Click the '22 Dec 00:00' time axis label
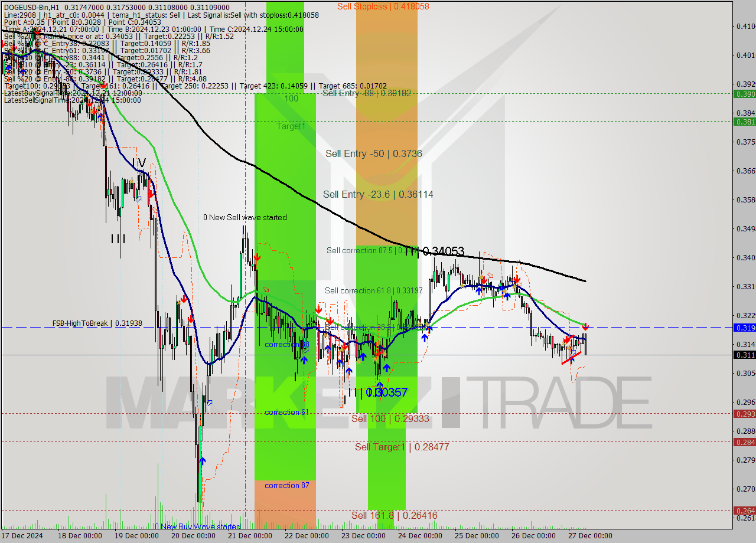 click(306, 536)
